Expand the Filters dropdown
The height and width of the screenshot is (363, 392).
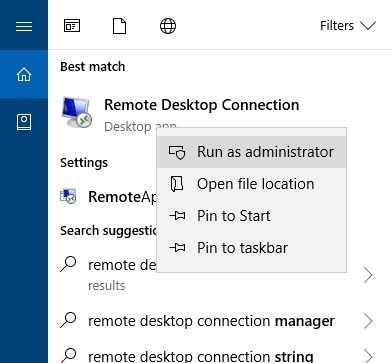point(348,26)
